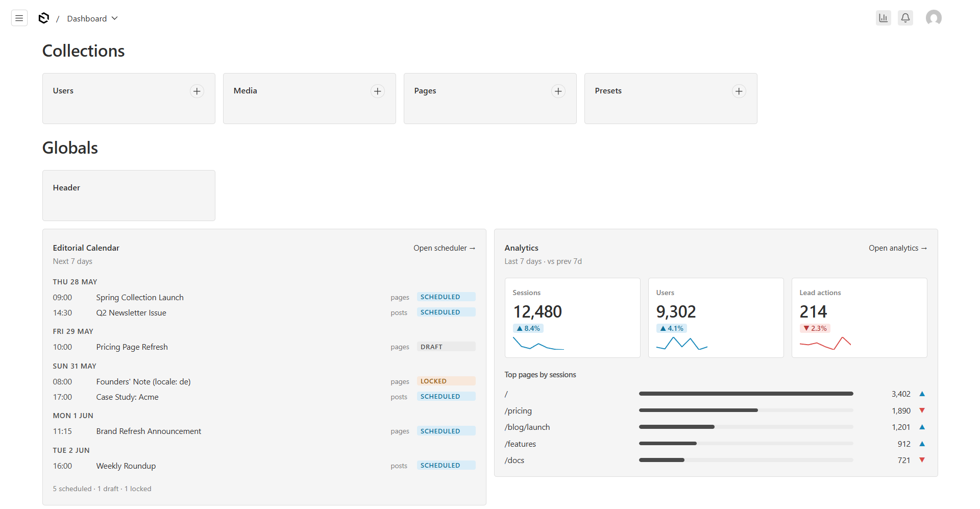Open notifications bell icon

pyautogui.click(x=905, y=18)
